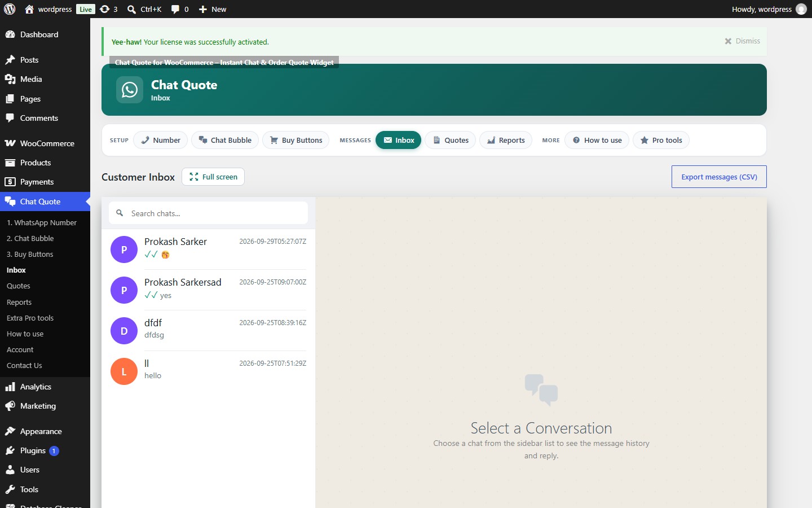Click the Full screen button
Viewport: 812px width, 508px height.
coord(213,177)
